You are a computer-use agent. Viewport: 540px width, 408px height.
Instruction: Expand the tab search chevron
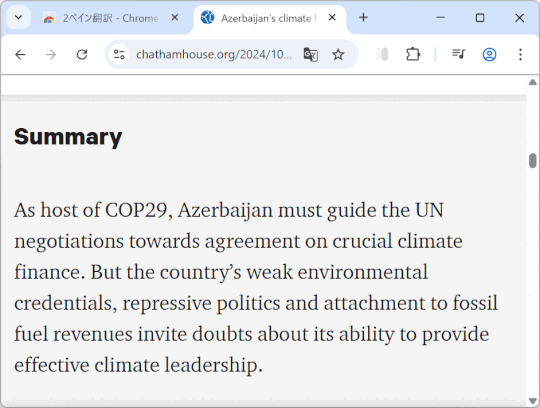(x=19, y=17)
